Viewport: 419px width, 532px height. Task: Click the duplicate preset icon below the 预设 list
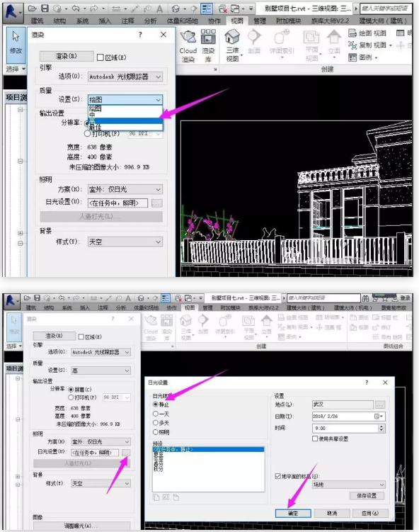156,497
